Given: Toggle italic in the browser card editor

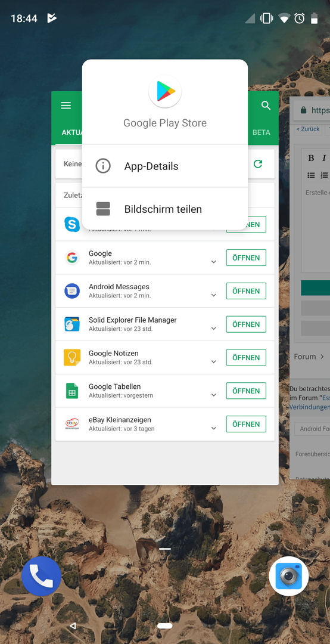Looking at the screenshot, I should click(x=324, y=158).
